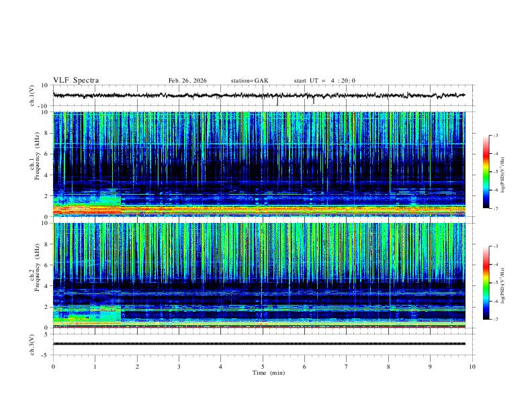Click the time axis tick label '0'
The image size is (532, 411).
[x=53, y=367]
